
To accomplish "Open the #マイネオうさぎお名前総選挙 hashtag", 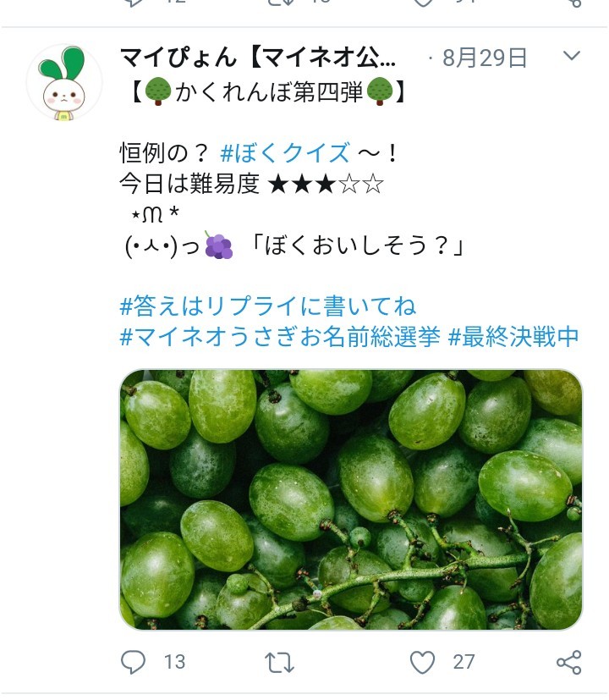I will (x=280, y=336).
